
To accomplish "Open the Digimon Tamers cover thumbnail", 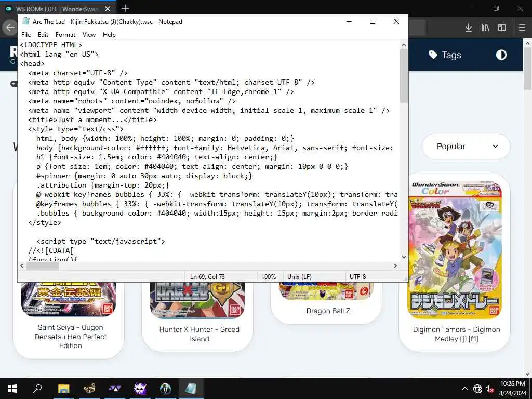I will pyautogui.click(x=455, y=249).
